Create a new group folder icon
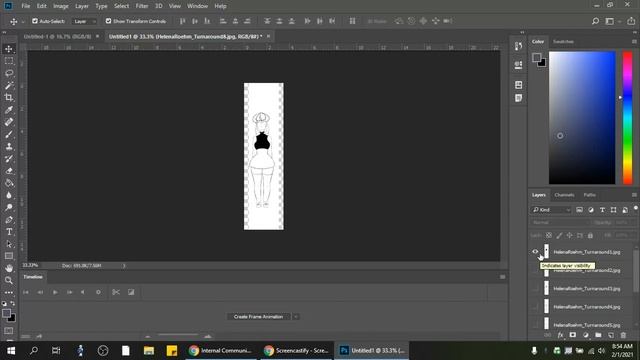The height and width of the screenshot is (360, 640). (x=598, y=335)
